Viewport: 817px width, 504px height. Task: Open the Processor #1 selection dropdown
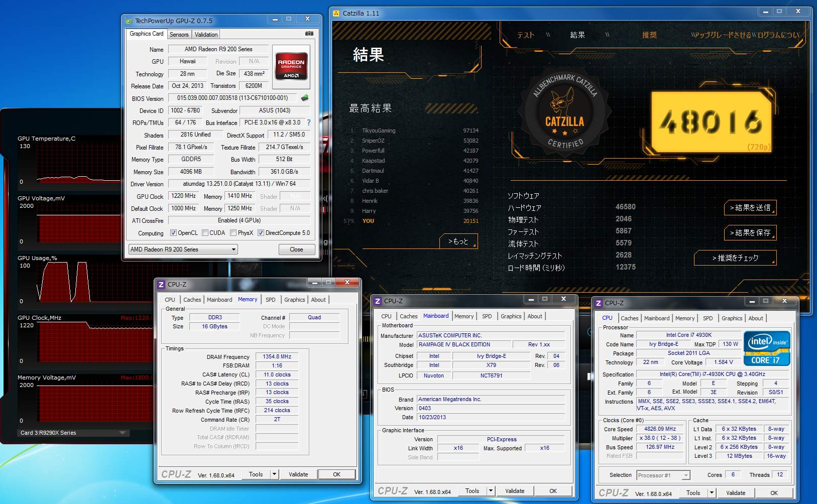pyautogui.click(x=663, y=475)
